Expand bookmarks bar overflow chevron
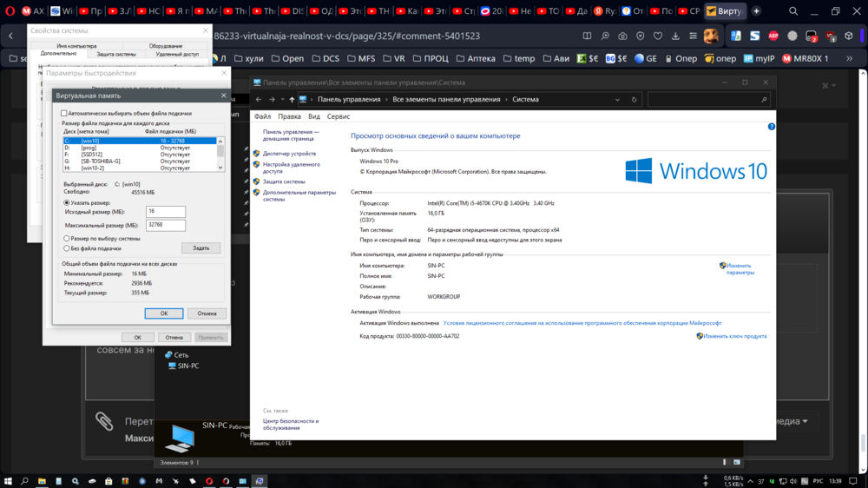868x488 pixels. pyautogui.click(x=849, y=58)
